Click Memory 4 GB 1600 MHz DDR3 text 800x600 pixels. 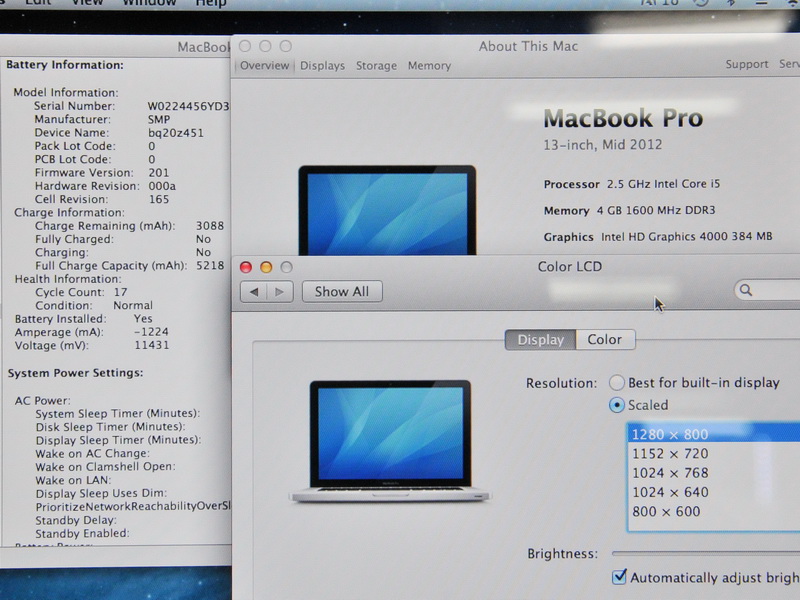630,210
